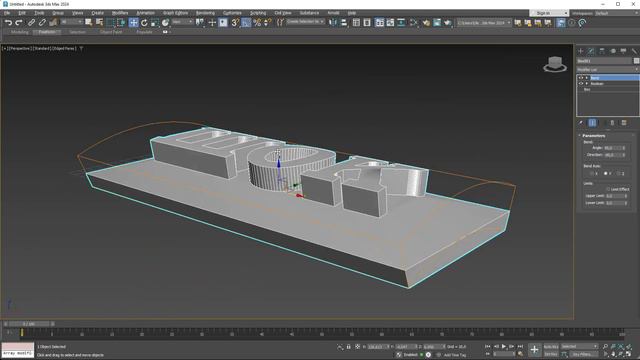Activate Select and Move tool
Image resolution: width=640 pixels, height=360 pixels.
coord(133,23)
